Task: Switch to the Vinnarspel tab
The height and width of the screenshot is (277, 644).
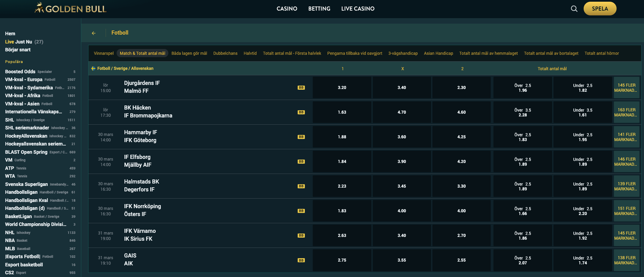Action: [104, 53]
